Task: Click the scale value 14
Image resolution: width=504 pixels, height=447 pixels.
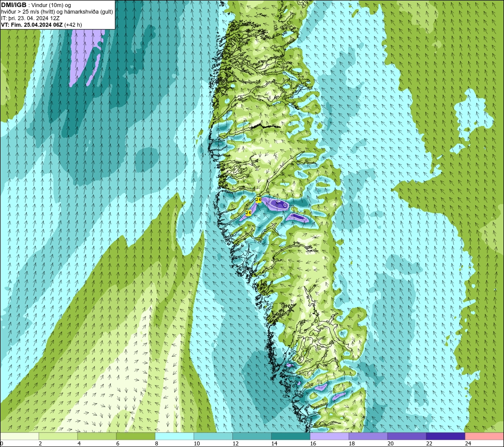Action: [x=274, y=443]
